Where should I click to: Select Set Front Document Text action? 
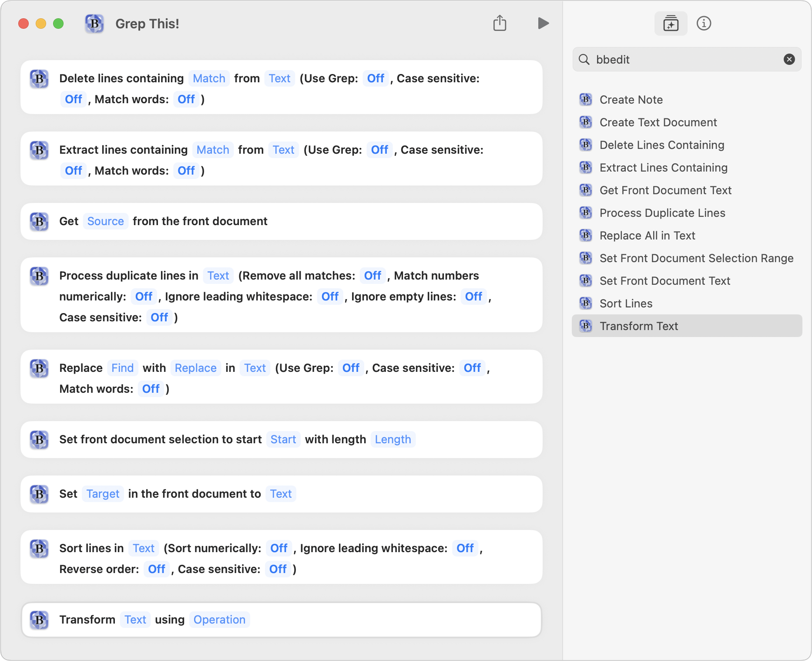pyautogui.click(x=687, y=281)
